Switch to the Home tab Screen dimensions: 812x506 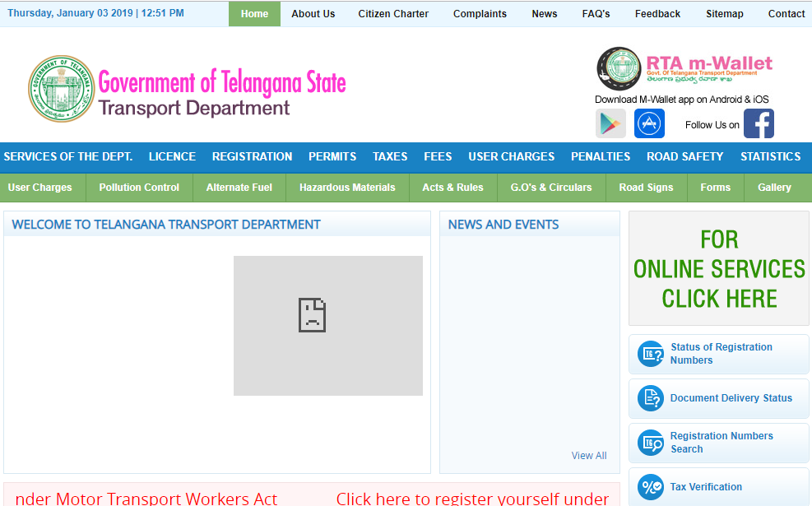point(254,13)
